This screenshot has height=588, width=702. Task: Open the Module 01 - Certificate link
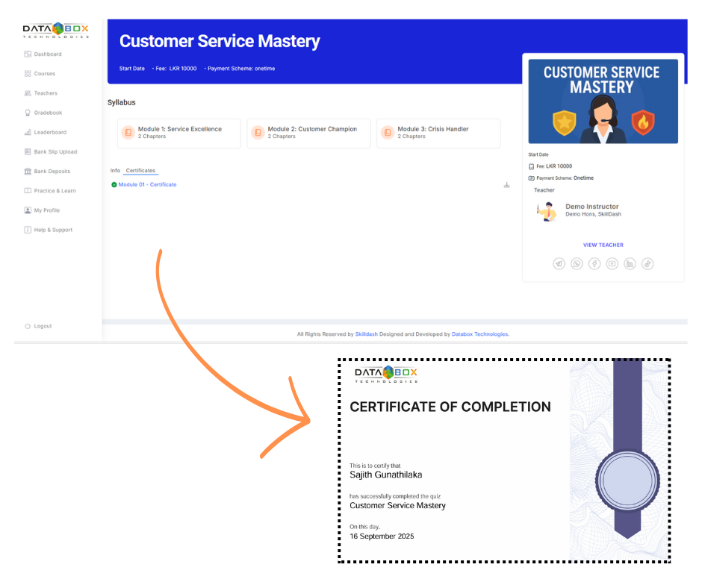point(147,184)
